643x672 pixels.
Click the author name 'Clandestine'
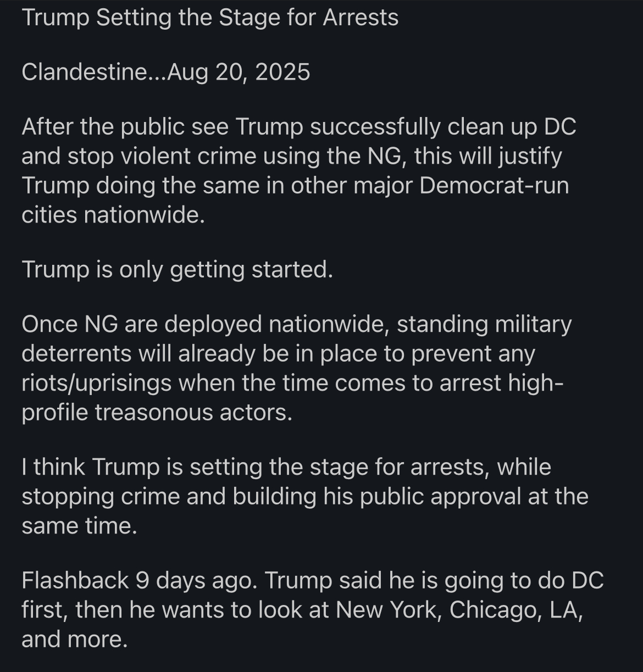point(82,72)
